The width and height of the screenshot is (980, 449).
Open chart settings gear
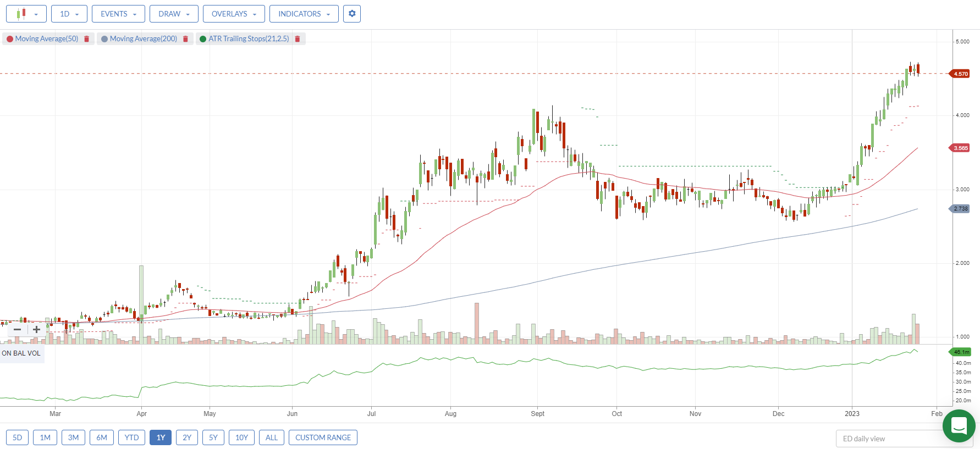(352, 14)
